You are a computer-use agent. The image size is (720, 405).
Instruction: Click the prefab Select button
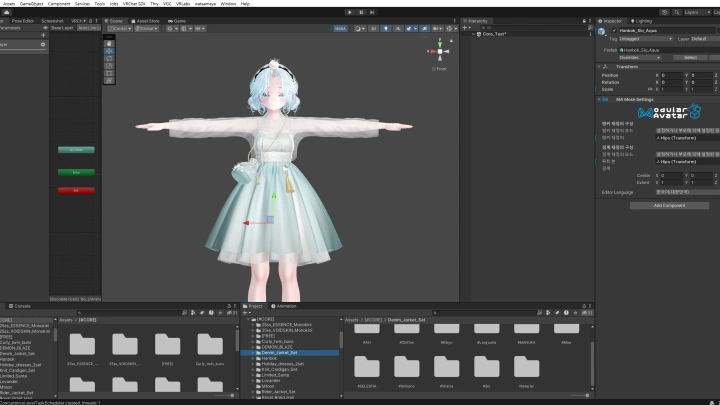point(690,58)
